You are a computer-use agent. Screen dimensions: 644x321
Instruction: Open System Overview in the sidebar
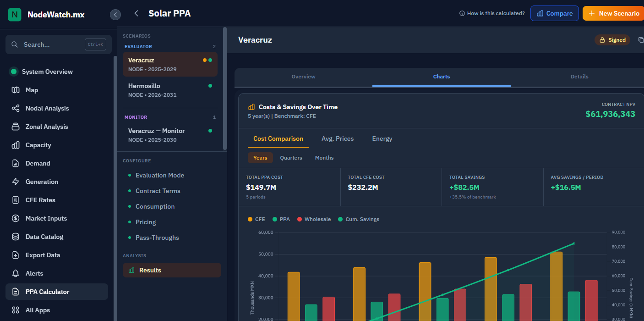(57, 72)
